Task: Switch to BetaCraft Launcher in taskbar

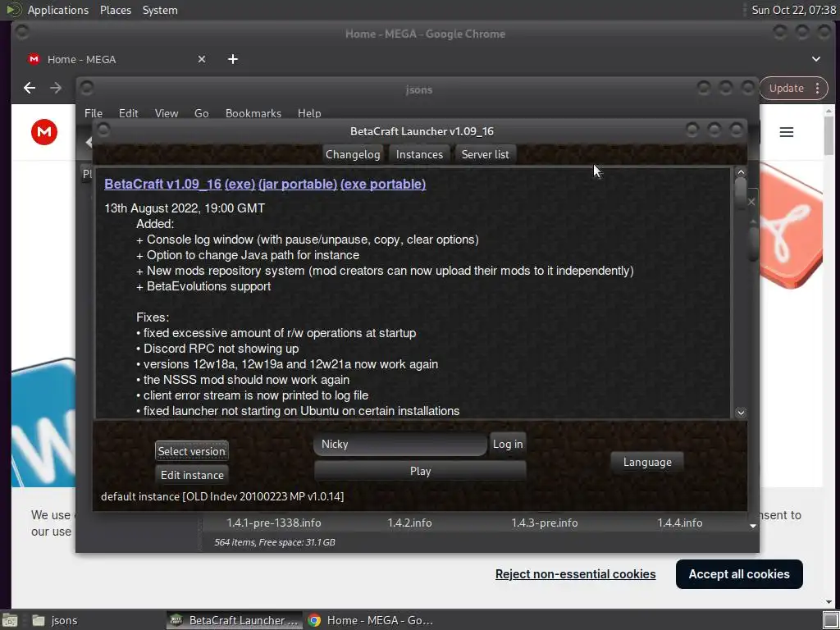Action: pos(234,620)
